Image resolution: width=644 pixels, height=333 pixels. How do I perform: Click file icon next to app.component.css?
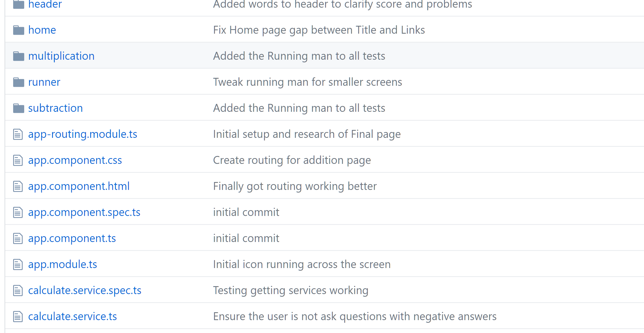click(x=18, y=160)
